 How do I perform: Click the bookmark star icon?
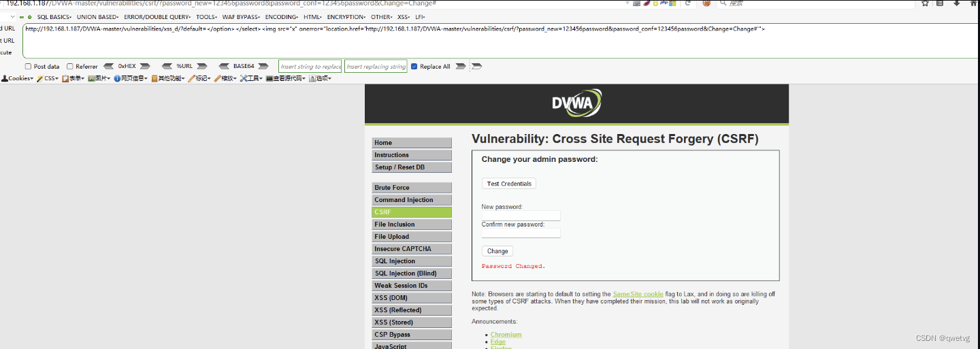click(x=925, y=3)
